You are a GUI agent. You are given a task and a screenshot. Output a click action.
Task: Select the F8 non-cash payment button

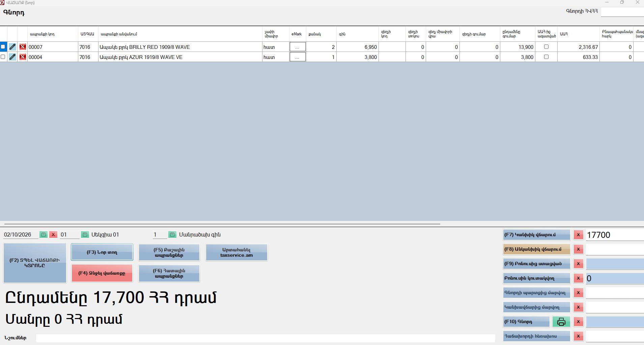tap(536, 249)
